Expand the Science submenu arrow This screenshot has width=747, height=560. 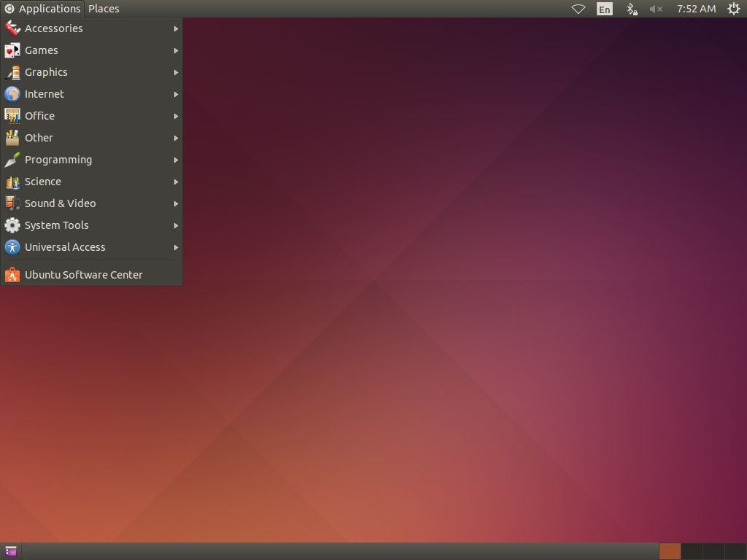[x=176, y=182]
